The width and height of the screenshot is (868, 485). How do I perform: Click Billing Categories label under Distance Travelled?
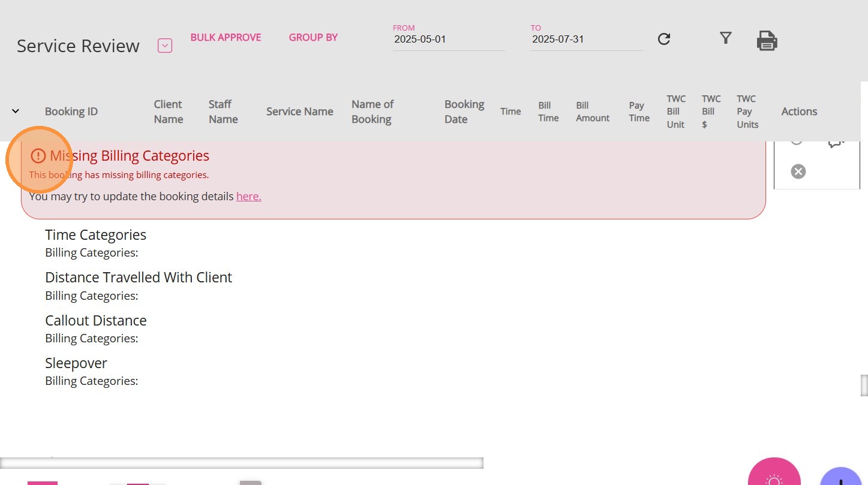coord(92,296)
